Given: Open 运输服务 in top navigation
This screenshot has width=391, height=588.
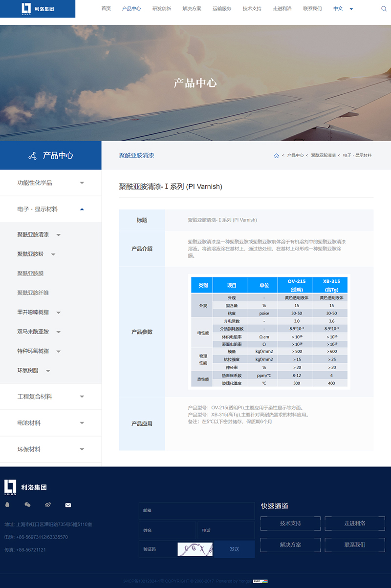Looking at the screenshot, I should click(222, 9).
